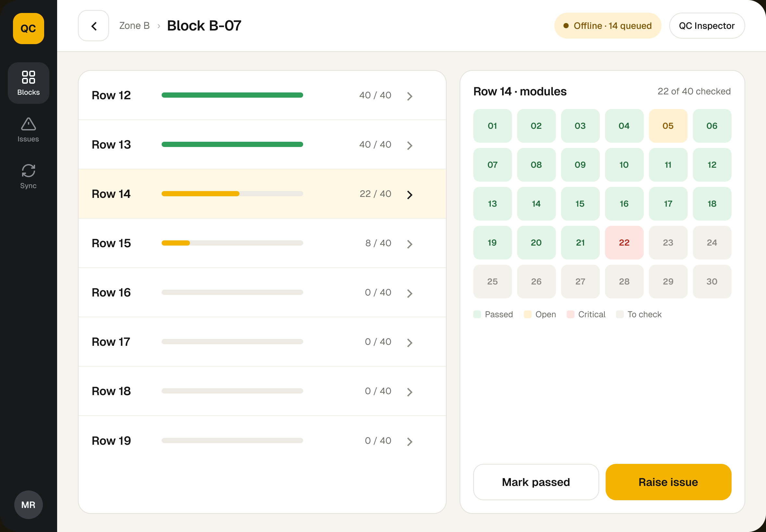
Task: Click the QC app logo
Action: tap(28, 28)
